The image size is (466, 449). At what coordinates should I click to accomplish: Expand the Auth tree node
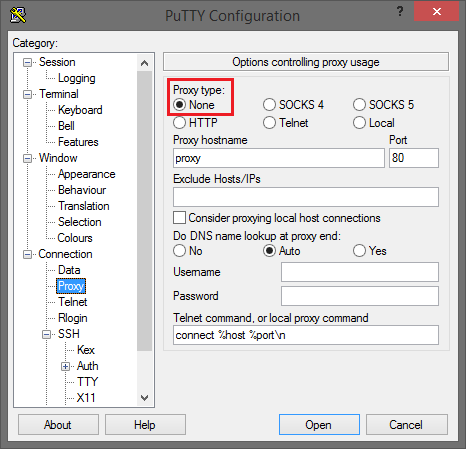tap(65, 367)
